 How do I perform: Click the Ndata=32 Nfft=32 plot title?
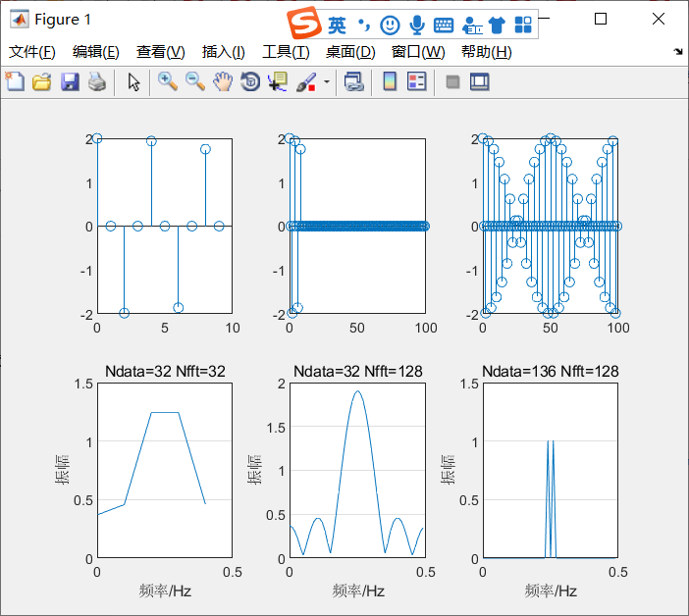[x=165, y=372]
